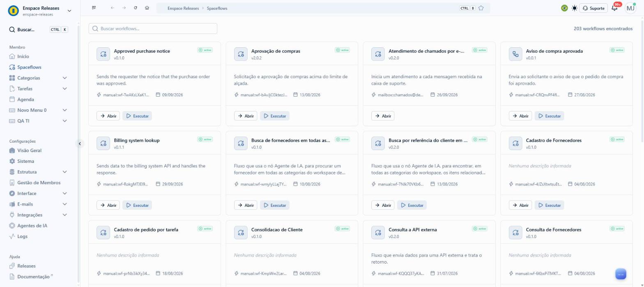Open the MJ user avatar menu

630,8
